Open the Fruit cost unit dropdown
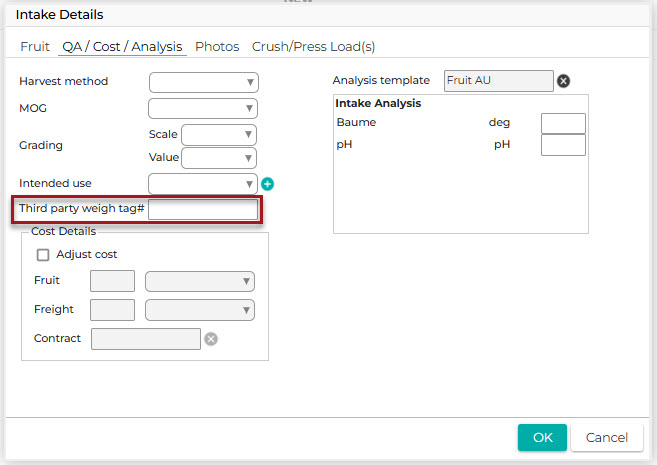Viewport: 657px width, 465px height. tap(200, 282)
